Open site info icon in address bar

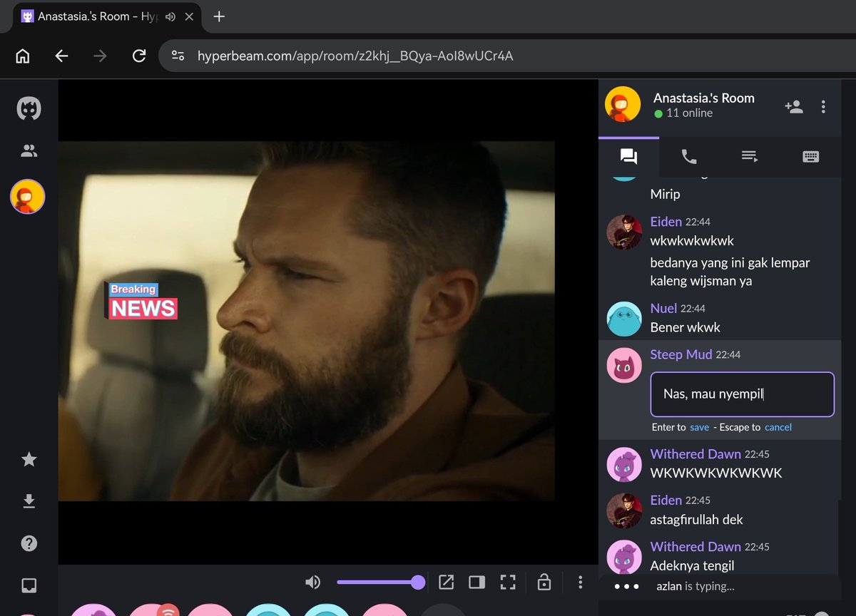pos(178,56)
